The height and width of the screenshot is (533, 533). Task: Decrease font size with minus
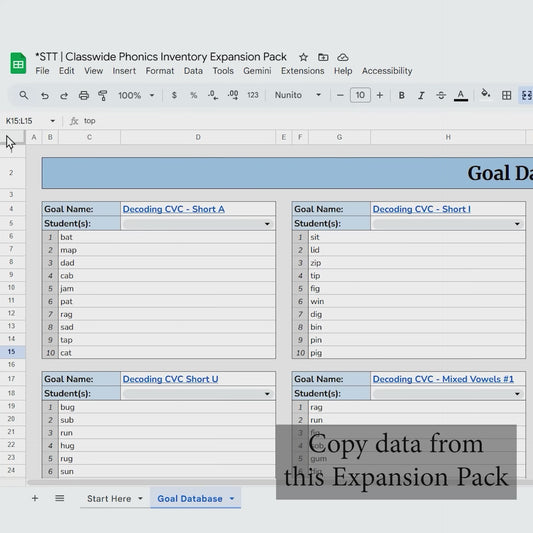coord(340,95)
